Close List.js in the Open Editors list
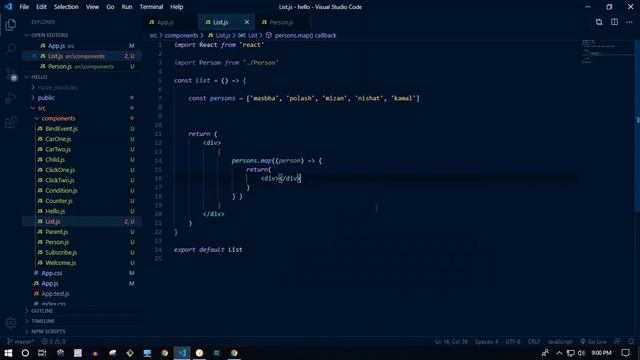640x360 pixels. click(x=34, y=56)
